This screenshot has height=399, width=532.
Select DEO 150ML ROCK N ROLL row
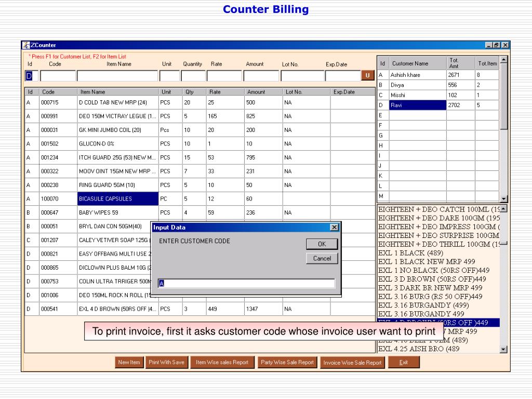pos(87,295)
